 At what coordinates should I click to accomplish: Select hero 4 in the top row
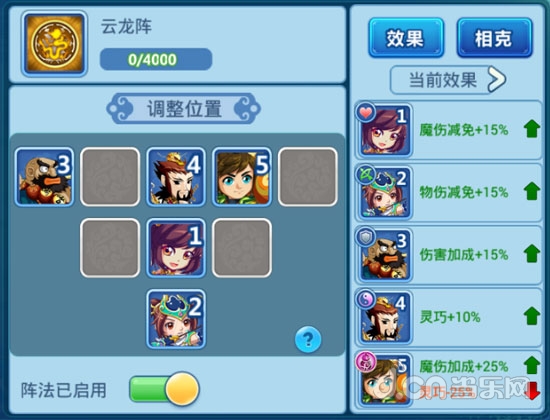point(176,176)
